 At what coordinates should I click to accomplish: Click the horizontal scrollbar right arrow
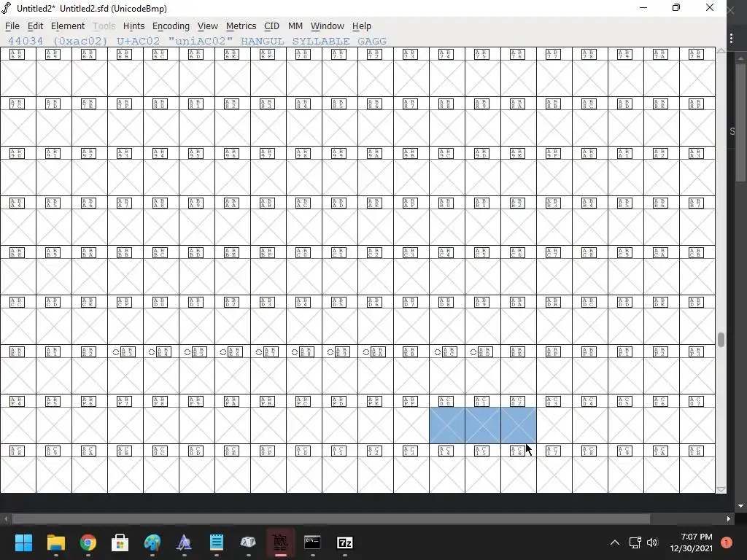[x=729, y=518]
